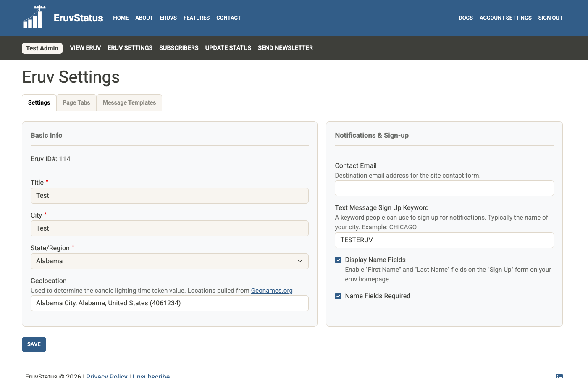Switch to the Page Tabs tab
The image size is (588, 378).
pyautogui.click(x=76, y=102)
